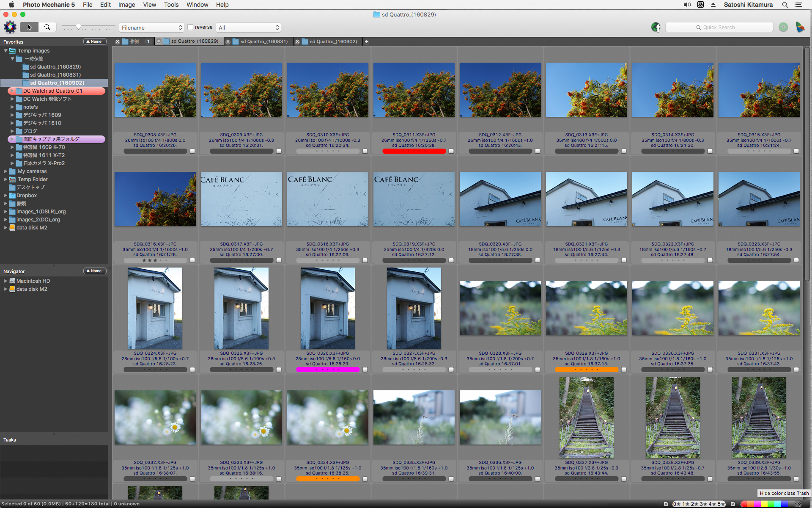Click the green disc icon
The image size is (812, 508).
pos(783,28)
